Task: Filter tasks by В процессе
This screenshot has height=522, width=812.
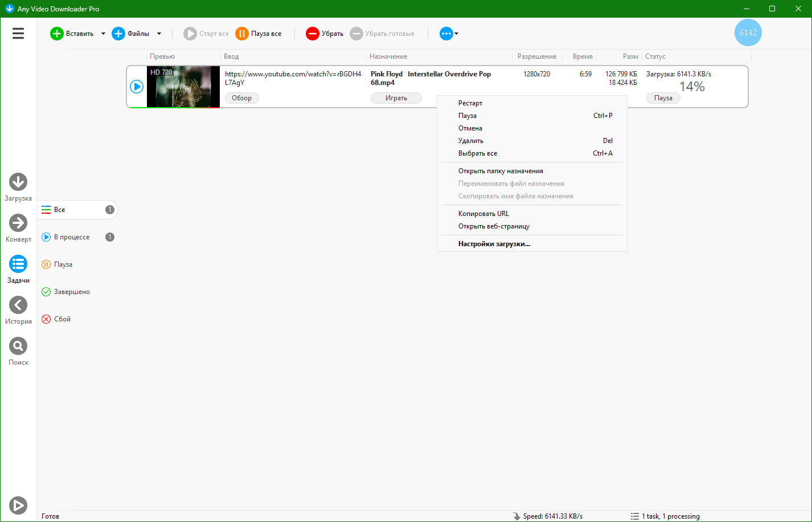Action: pos(72,237)
